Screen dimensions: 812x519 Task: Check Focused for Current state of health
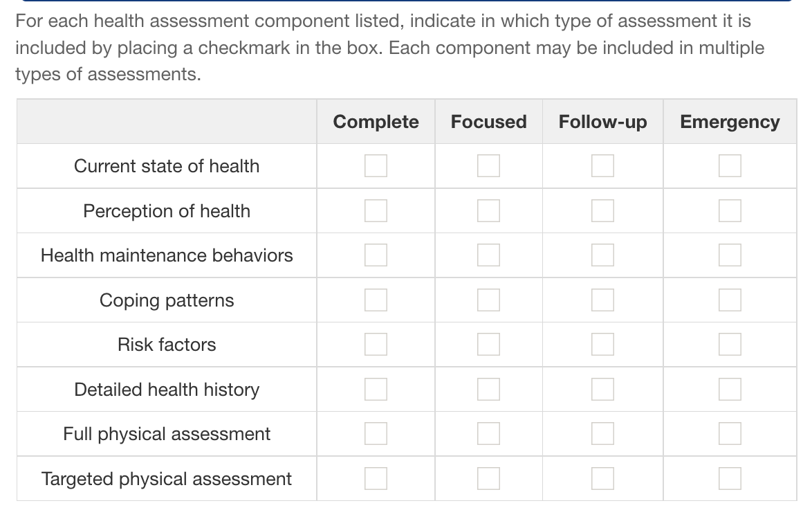pyautogui.click(x=488, y=165)
